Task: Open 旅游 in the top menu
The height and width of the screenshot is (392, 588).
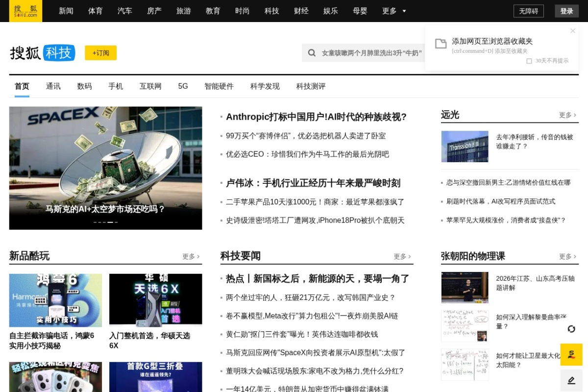Action: tap(184, 11)
